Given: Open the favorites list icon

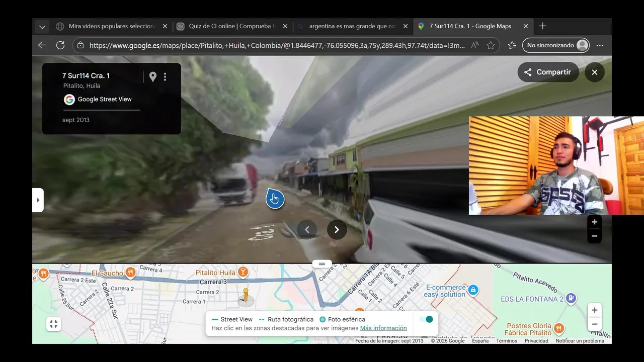Looking at the screenshot, I should click(512, 45).
